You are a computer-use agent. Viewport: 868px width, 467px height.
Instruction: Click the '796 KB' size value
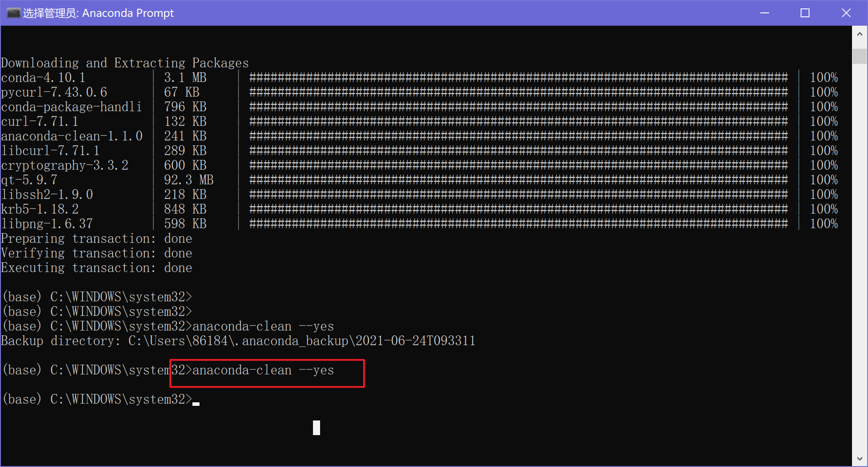coord(185,107)
